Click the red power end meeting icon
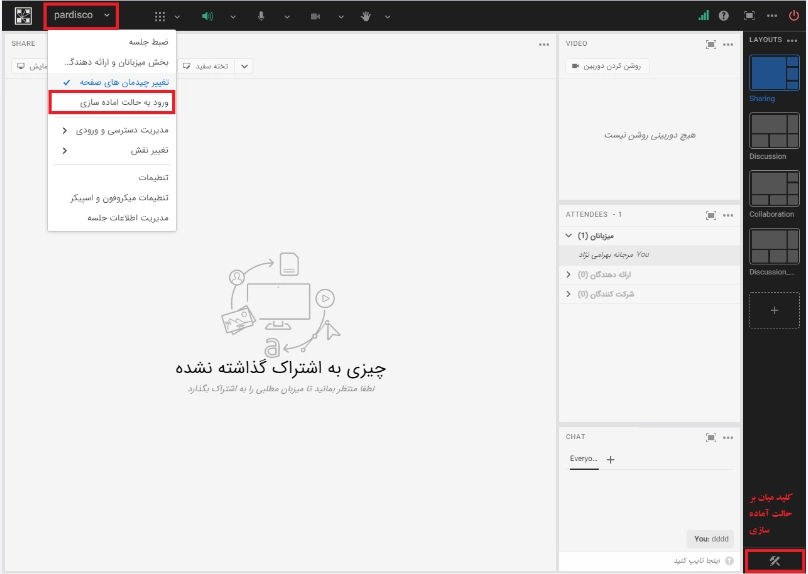Viewport: 808px width, 574px height. [794, 16]
